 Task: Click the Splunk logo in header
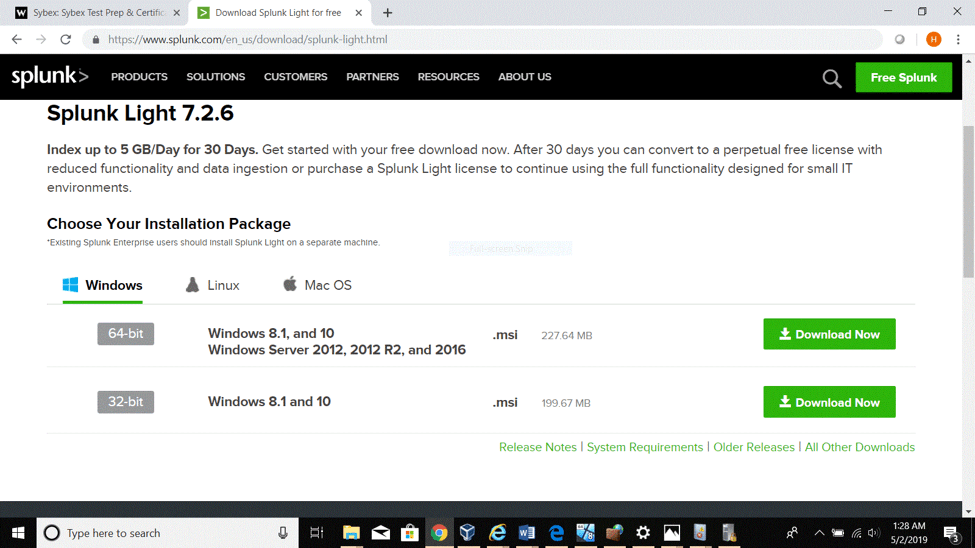pos(50,77)
